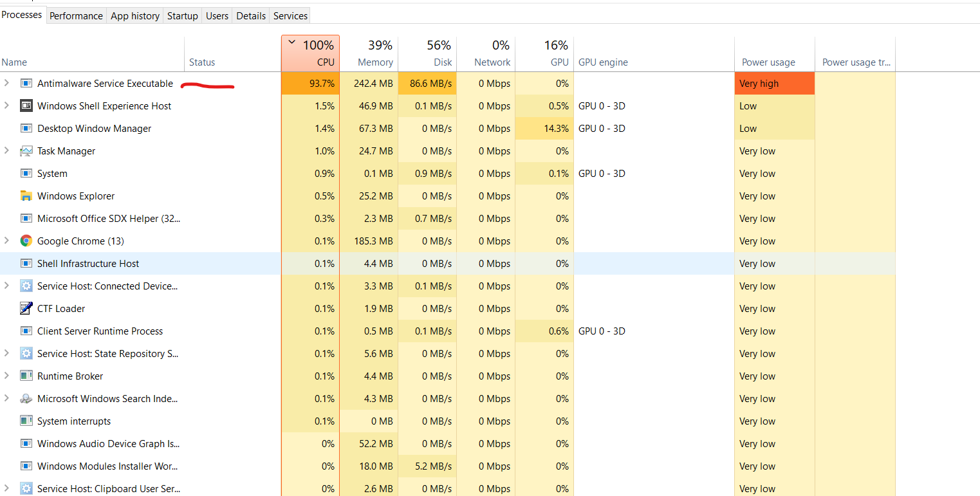Image resolution: width=980 pixels, height=496 pixels.
Task: Expand Service Host: Connected Device row
Action: 6,286
